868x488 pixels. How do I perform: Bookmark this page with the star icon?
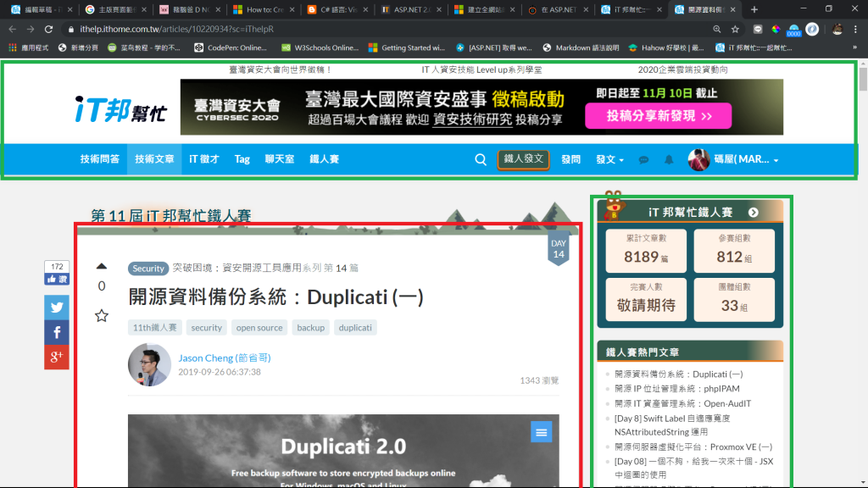735,30
